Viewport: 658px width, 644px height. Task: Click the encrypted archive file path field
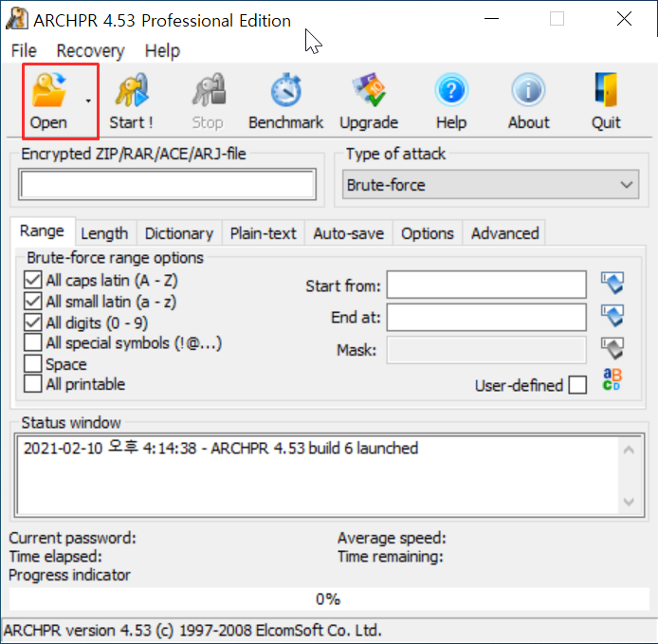pos(168,185)
